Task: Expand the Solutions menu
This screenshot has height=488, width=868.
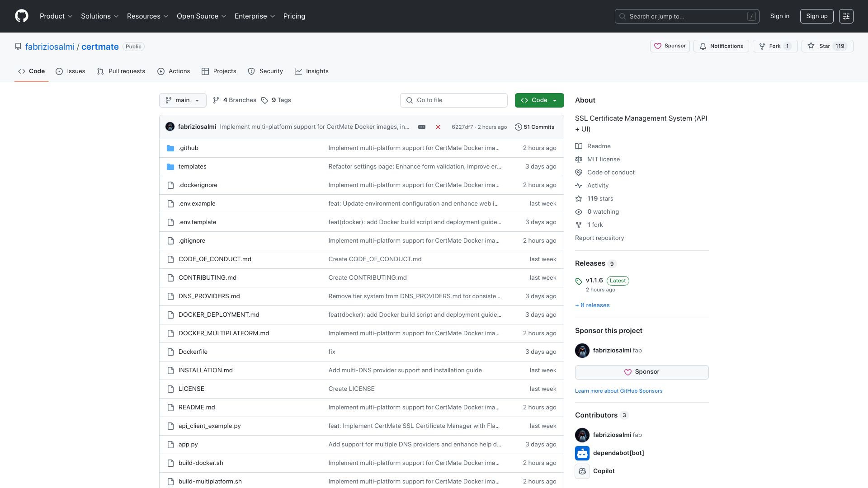Action: [x=100, y=16]
